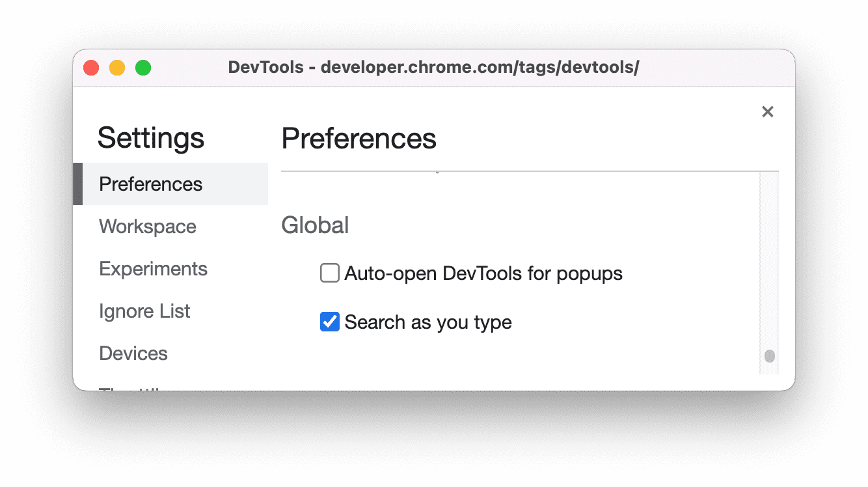This screenshot has width=868, height=487.
Task: Close the Settings dialog with the X
Action: 767,111
